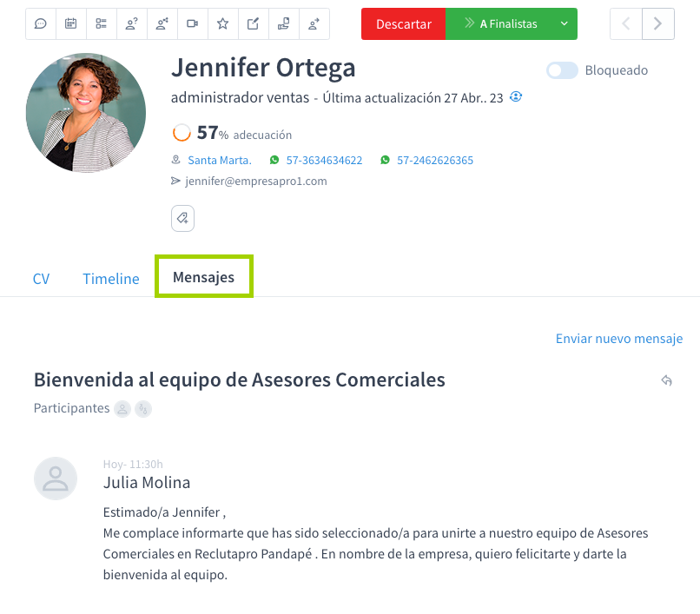This screenshot has width=700, height=614.
Task: Click Jennifer Ortega's profile photo
Action: (85, 112)
